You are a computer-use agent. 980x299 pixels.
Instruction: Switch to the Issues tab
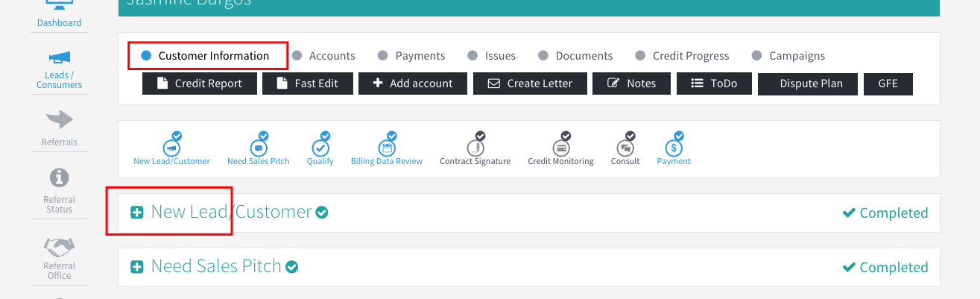[x=491, y=56]
